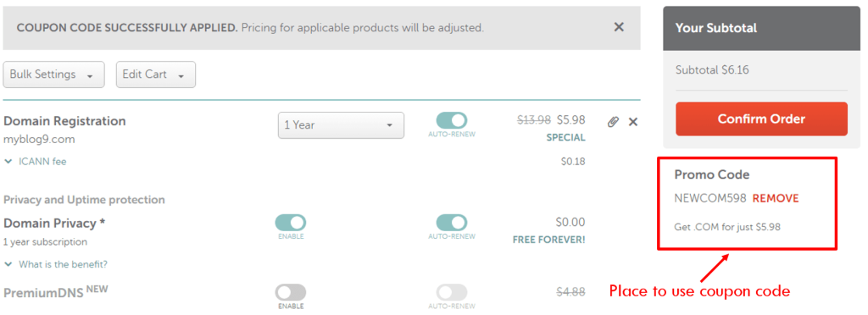Remove Domain Registration item with X icon
Screen dimensions: 868x315
[633, 122]
